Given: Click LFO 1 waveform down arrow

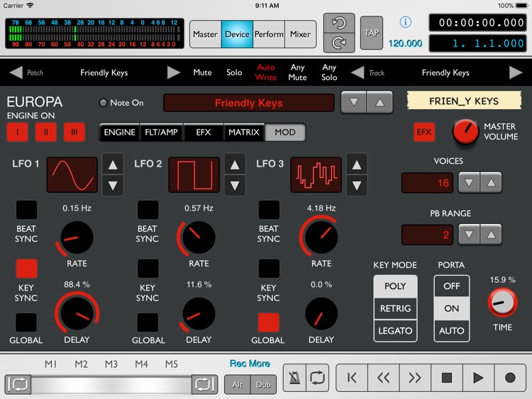Looking at the screenshot, I should (x=113, y=186).
